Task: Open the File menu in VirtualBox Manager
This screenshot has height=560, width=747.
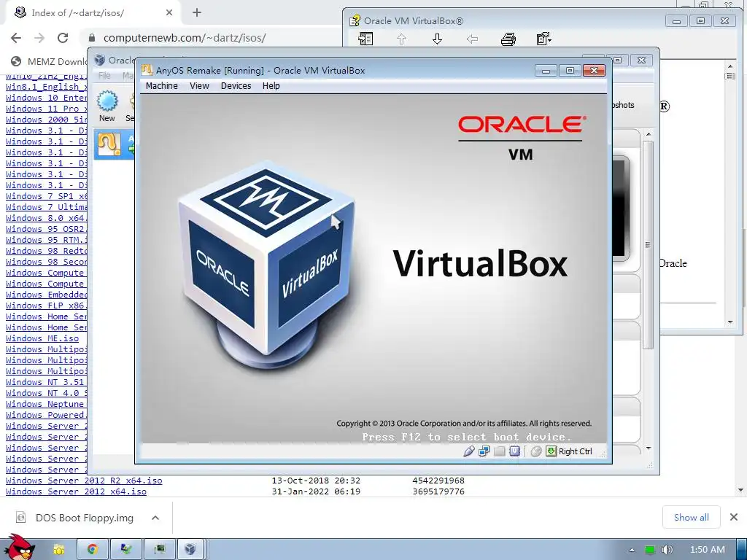Action: click(x=104, y=75)
